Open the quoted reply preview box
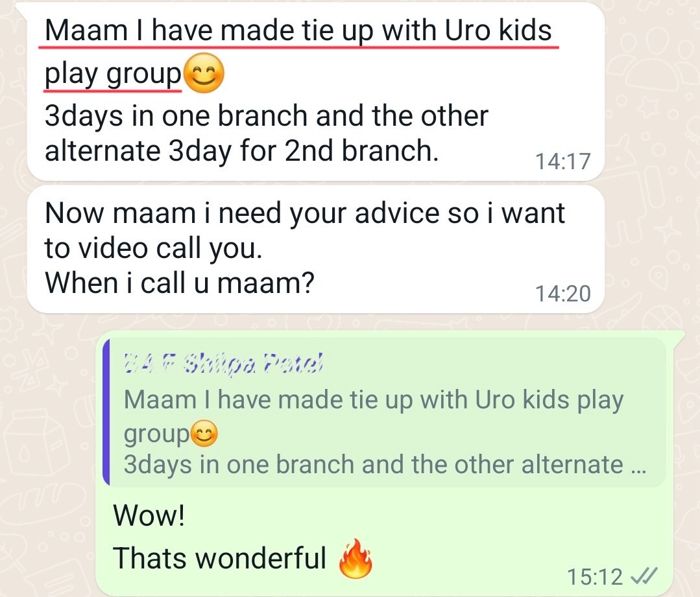The height and width of the screenshot is (597, 700). point(384,412)
